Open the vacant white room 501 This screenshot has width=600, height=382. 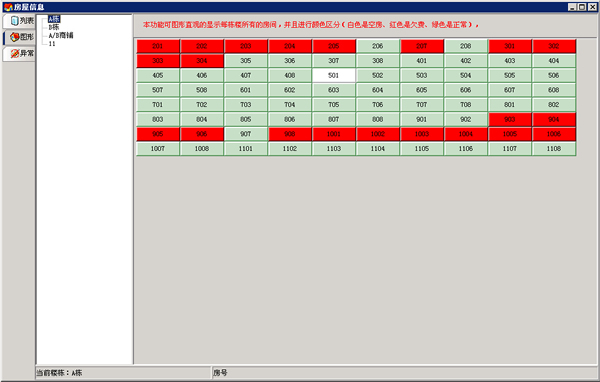pos(334,75)
